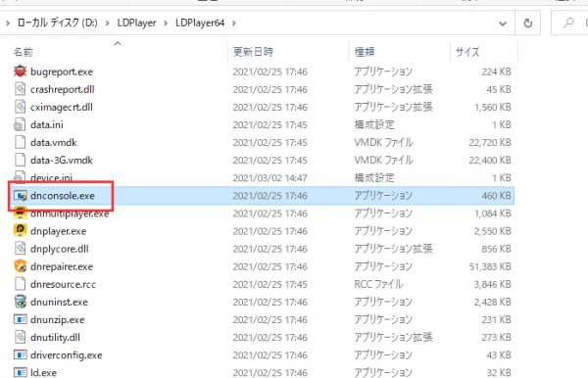Click RCC ファイル type cell
This screenshot has width=588, height=378.
tap(378, 284)
